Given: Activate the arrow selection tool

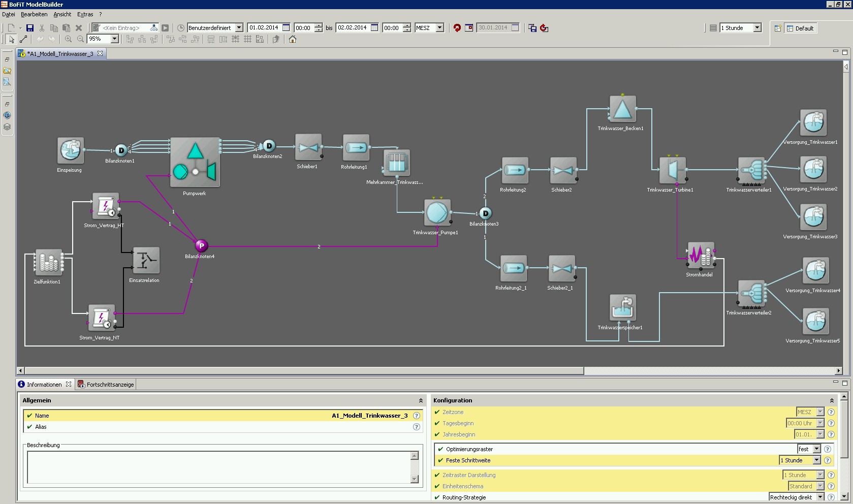Looking at the screenshot, I should pyautogui.click(x=12, y=39).
